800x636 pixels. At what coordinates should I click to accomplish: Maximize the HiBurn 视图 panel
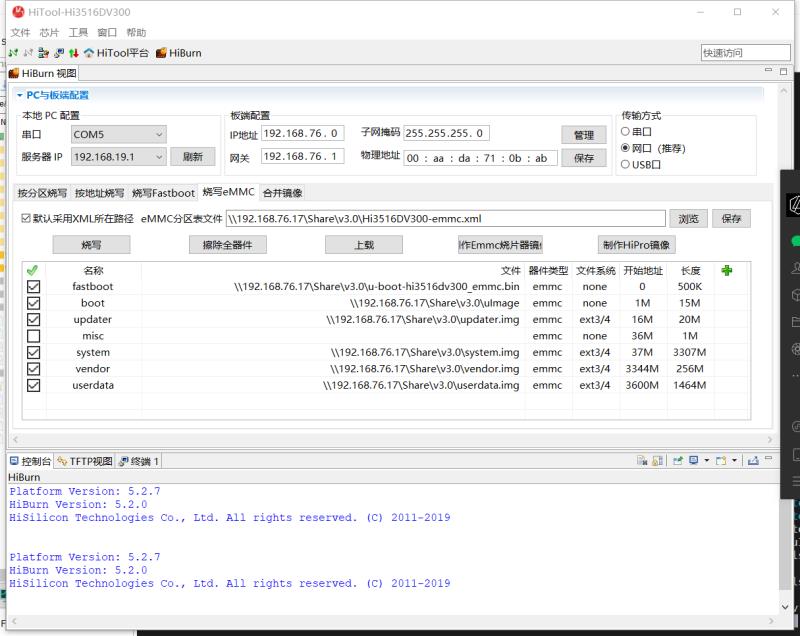click(784, 72)
